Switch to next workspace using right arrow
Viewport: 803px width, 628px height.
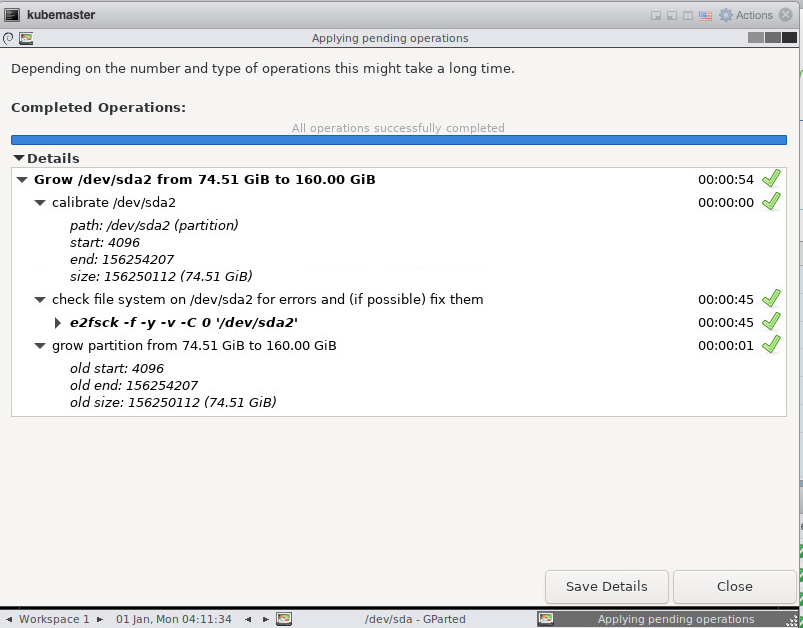tap(100, 619)
